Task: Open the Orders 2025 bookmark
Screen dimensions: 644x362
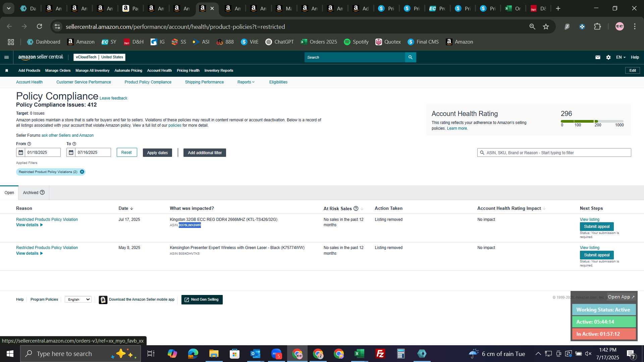Action: click(x=319, y=42)
